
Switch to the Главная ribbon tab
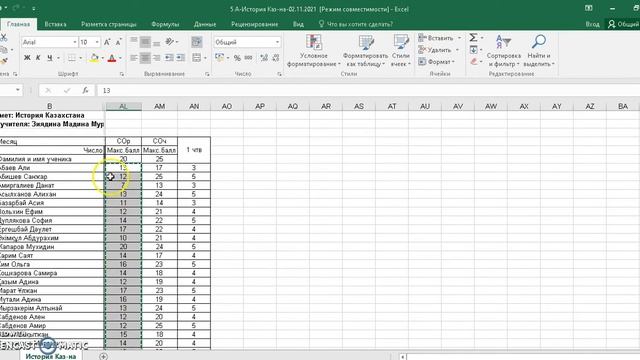tap(18, 24)
